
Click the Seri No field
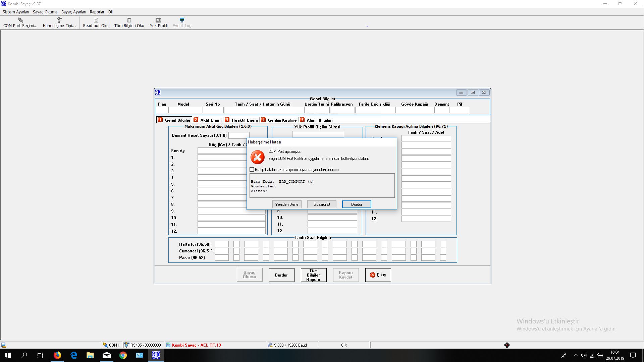click(x=213, y=110)
